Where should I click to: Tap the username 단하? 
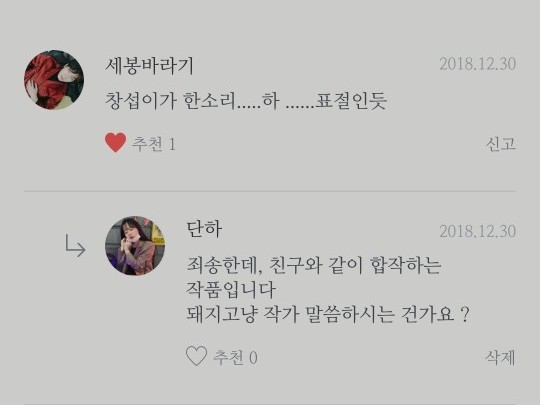[204, 229]
